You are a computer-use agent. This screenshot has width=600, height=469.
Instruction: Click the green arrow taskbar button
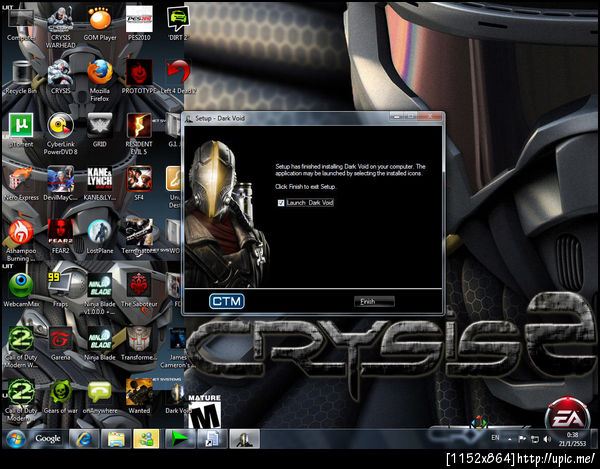(x=180, y=439)
